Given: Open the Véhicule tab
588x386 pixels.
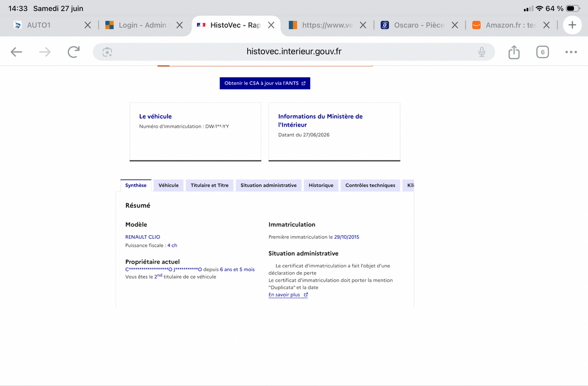Looking at the screenshot, I should click(169, 185).
